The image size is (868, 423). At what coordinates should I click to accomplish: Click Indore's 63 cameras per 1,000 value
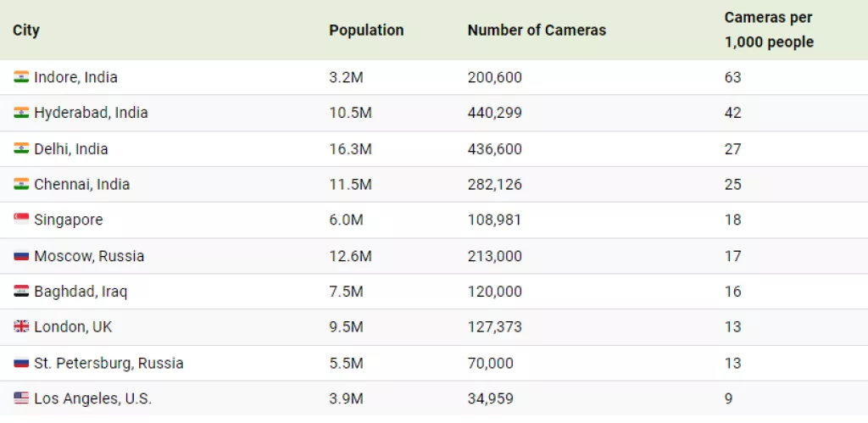pos(732,77)
